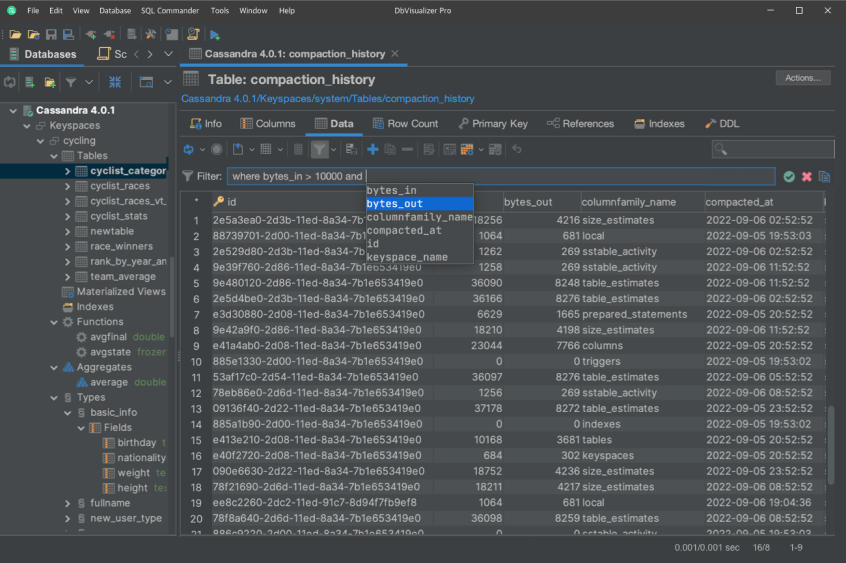
Task: Click the Export data icon in grid toolbar
Action: pyautogui.click(x=237, y=150)
